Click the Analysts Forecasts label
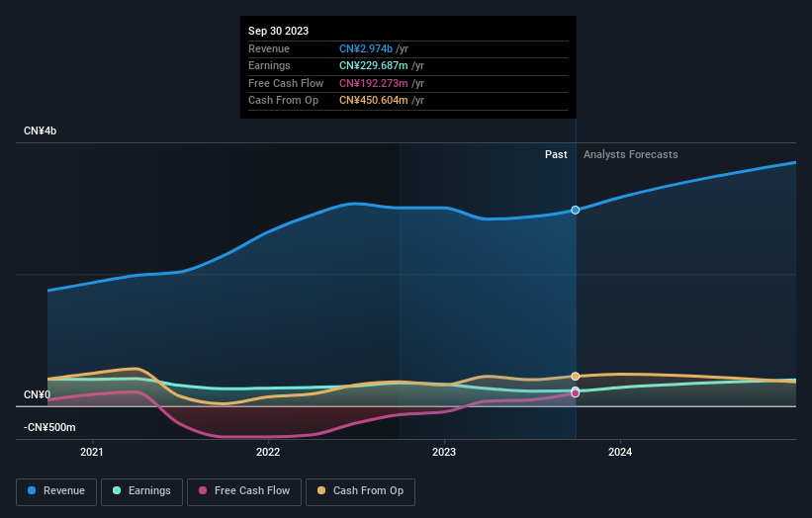Screen dimensions: 812x518 (630, 155)
